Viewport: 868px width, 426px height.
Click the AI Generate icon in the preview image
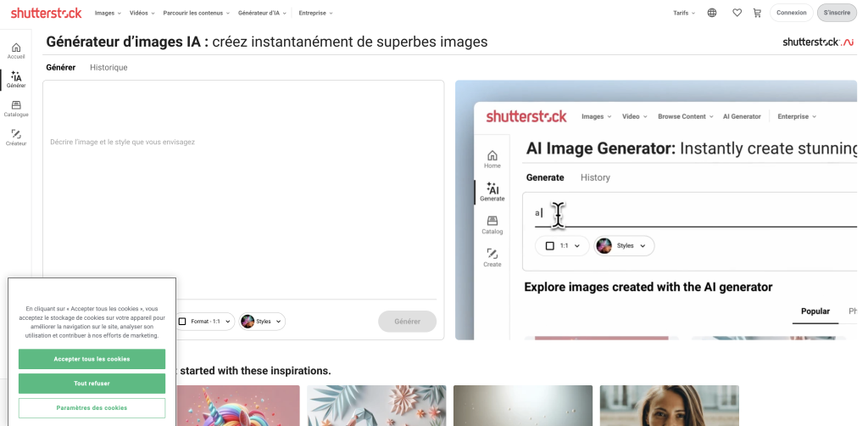(492, 192)
